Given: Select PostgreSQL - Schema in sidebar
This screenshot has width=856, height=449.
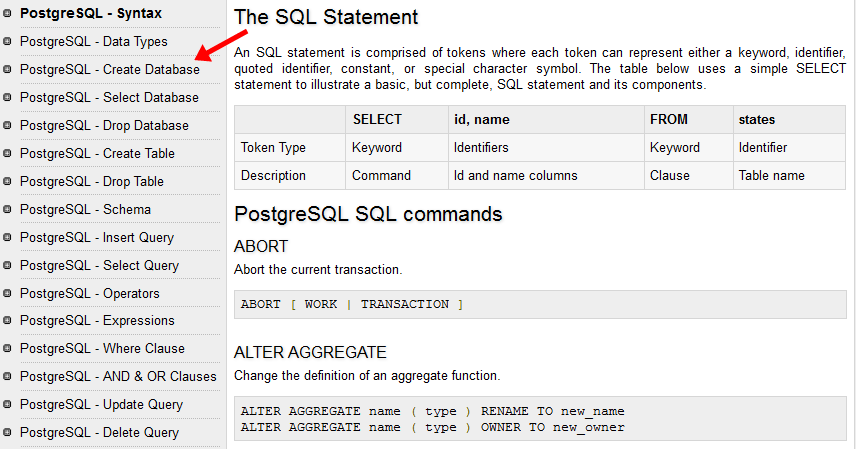Looking at the screenshot, I should [x=85, y=210].
